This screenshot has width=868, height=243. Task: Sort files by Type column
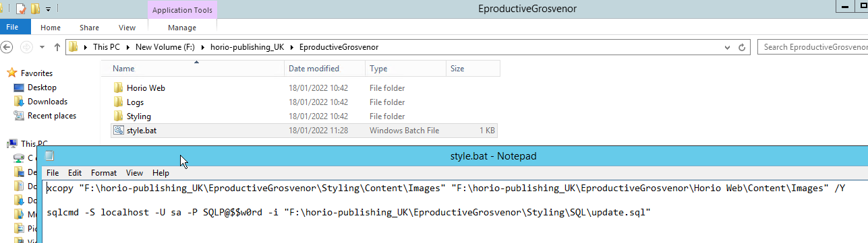[405, 69]
